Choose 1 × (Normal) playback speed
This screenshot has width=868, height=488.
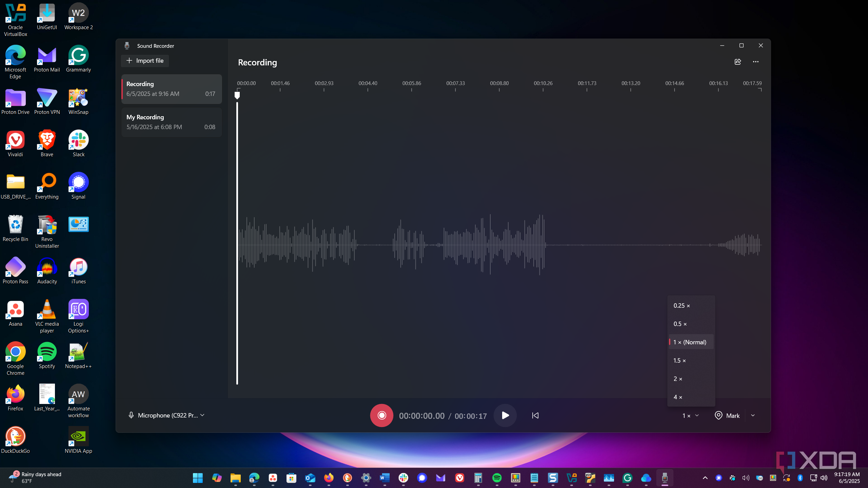pyautogui.click(x=691, y=342)
